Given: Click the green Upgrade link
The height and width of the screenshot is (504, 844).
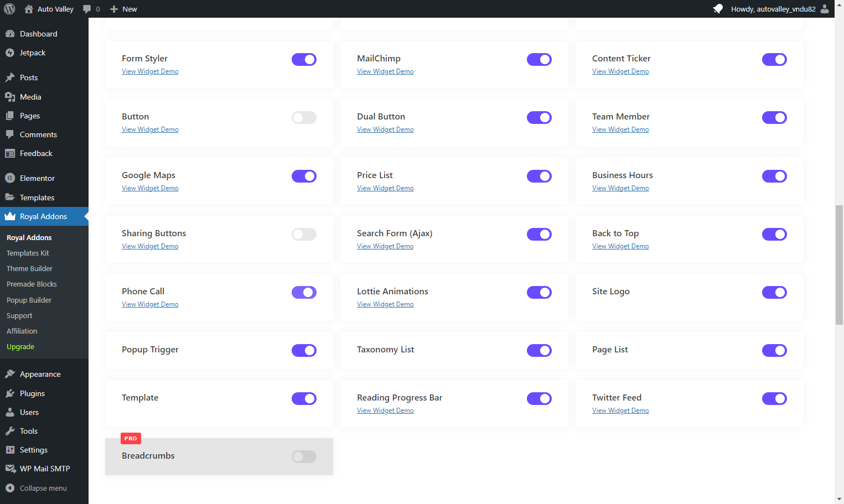Looking at the screenshot, I should (20, 346).
